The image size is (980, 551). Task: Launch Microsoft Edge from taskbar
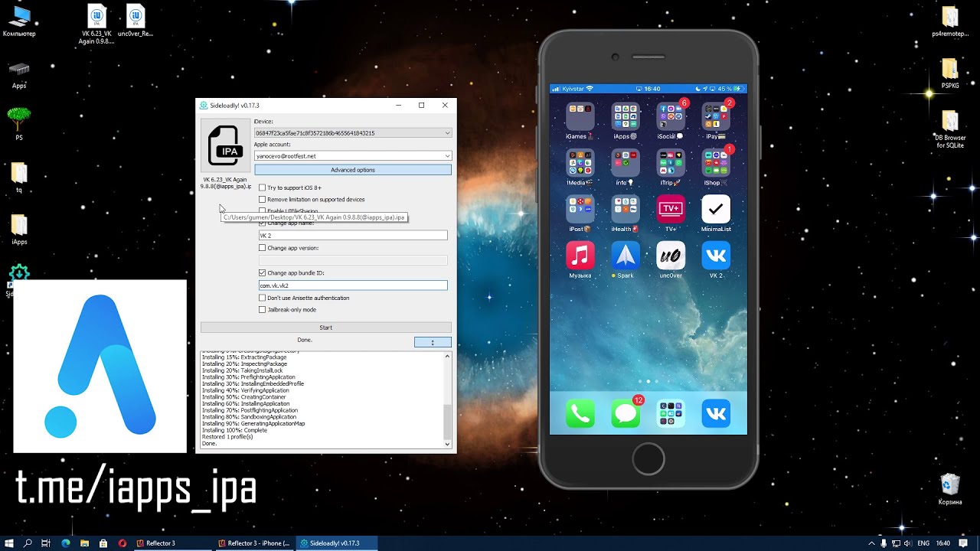click(66, 543)
